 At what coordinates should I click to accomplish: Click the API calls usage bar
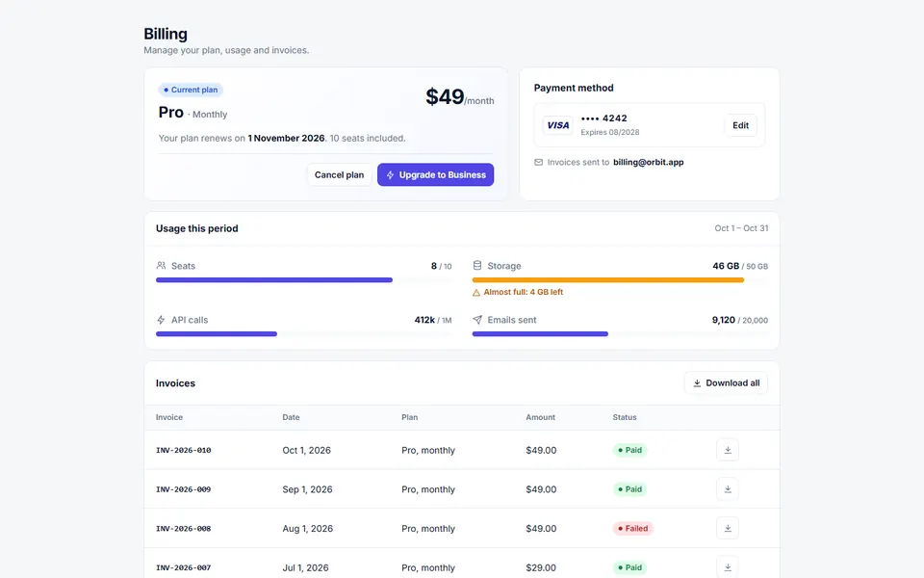point(304,334)
